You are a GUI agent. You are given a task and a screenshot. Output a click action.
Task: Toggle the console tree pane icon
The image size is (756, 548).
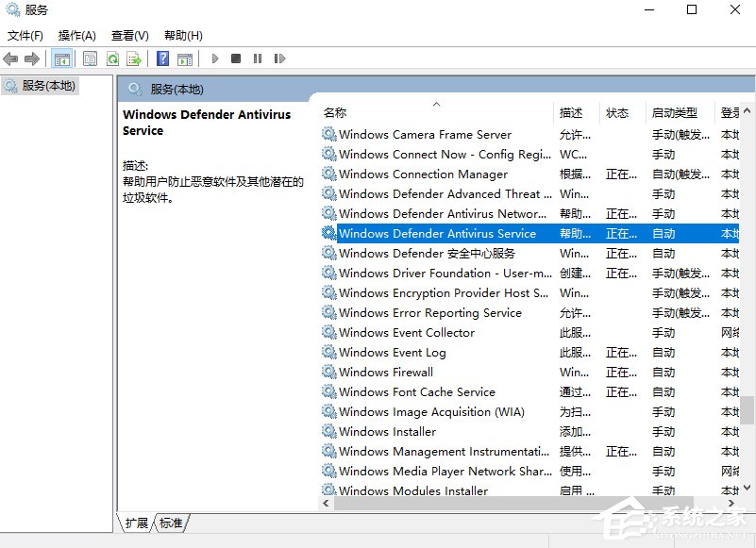click(x=61, y=58)
